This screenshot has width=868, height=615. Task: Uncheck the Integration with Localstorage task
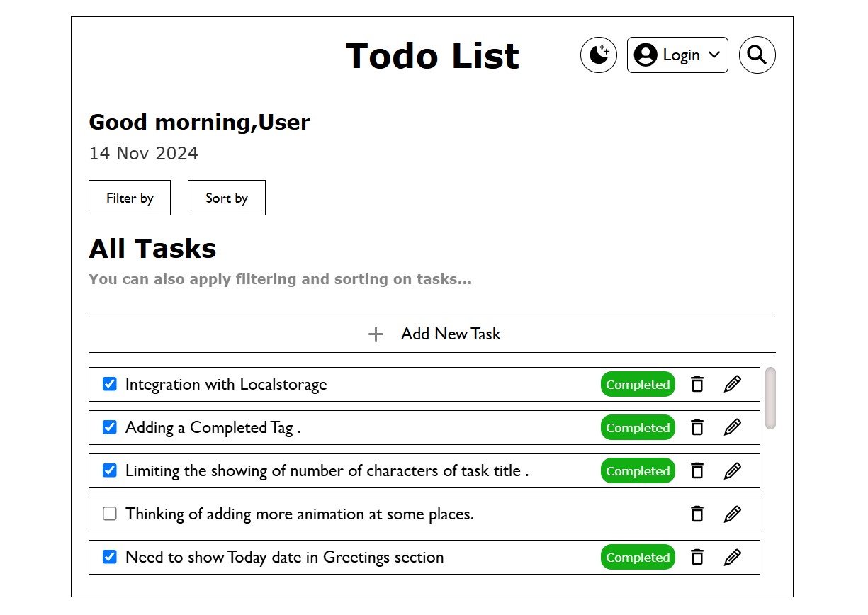point(109,384)
